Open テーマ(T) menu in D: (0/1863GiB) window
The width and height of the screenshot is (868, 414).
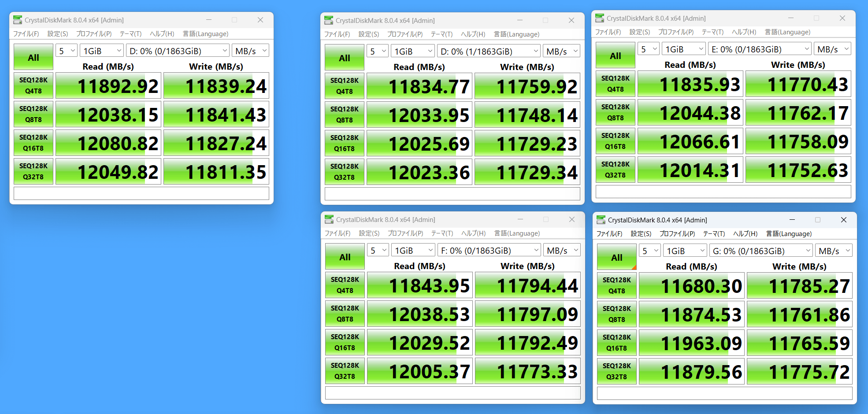(x=130, y=33)
